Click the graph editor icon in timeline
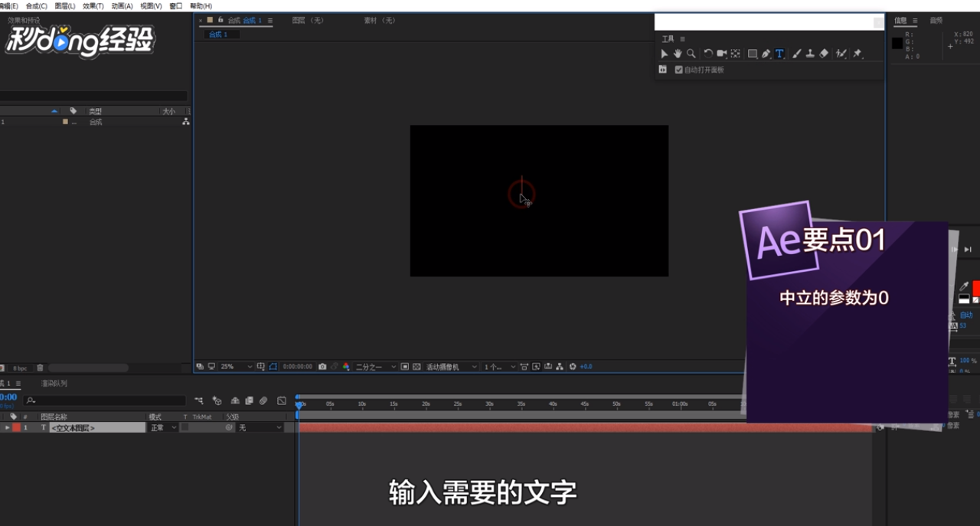Screen dimensions: 980x526 (282, 400)
